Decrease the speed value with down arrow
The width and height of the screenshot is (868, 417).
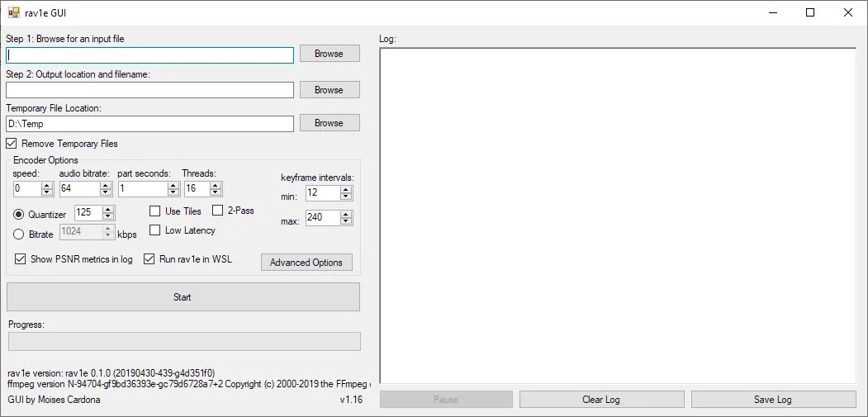pyautogui.click(x=47, y=192)
